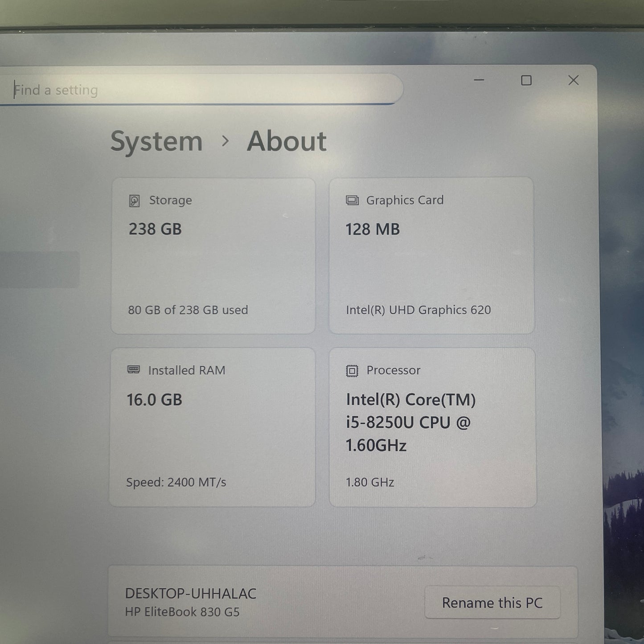The width and height of the screenshot is (644, 644).
Task: Go back to System breadcrumb
Action: 156,142
